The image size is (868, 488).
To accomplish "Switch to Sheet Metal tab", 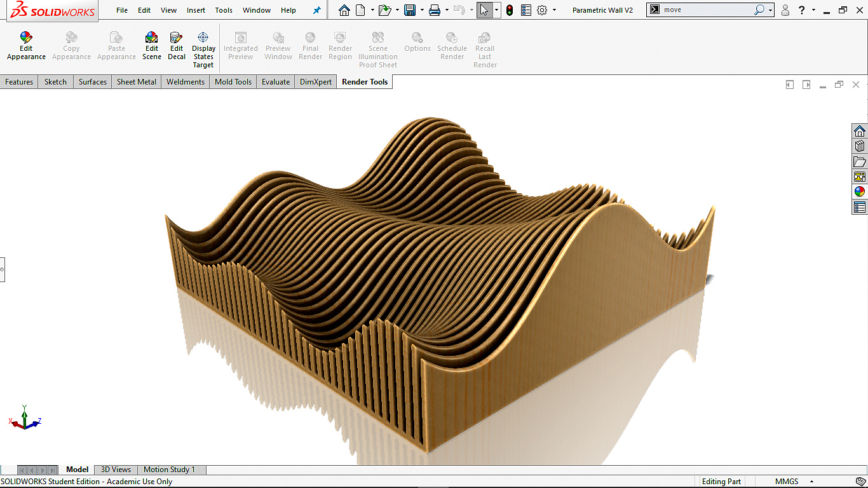I will pos(136,82).
